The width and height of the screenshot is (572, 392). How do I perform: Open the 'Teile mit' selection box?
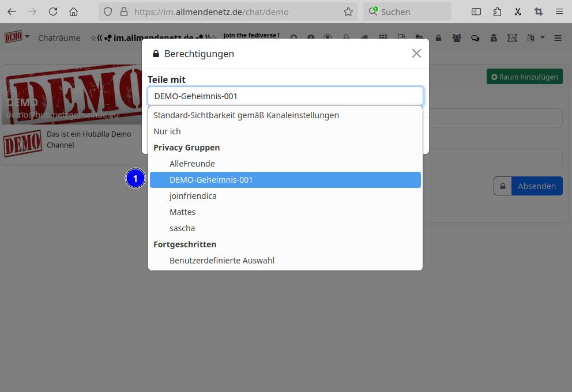(x=285, y=96)
